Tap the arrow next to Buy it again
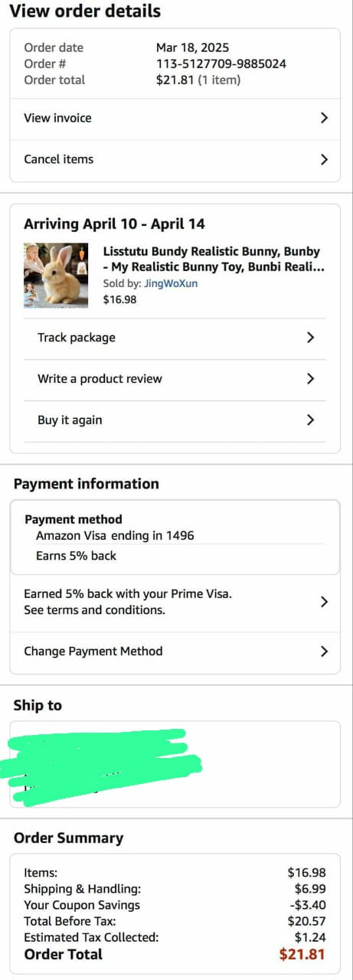Screen dimensions: 353x980 click(x=310, y=420)
